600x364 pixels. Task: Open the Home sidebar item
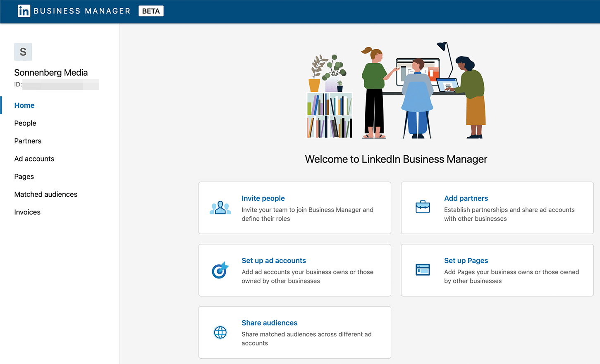pyautogui.click(x=24, y=105)
